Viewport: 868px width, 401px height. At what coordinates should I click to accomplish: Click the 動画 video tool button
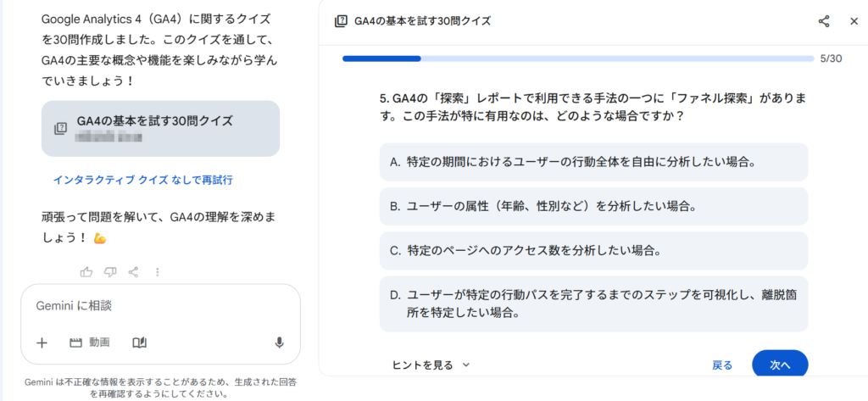[90, 343]
